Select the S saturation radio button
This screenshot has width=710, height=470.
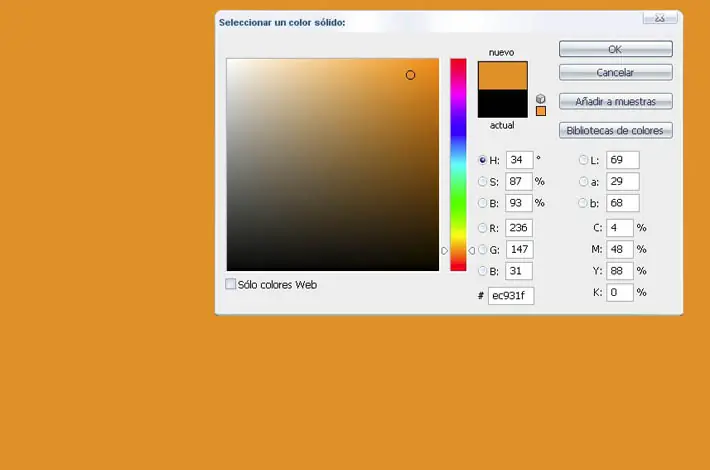coord(482,182)
